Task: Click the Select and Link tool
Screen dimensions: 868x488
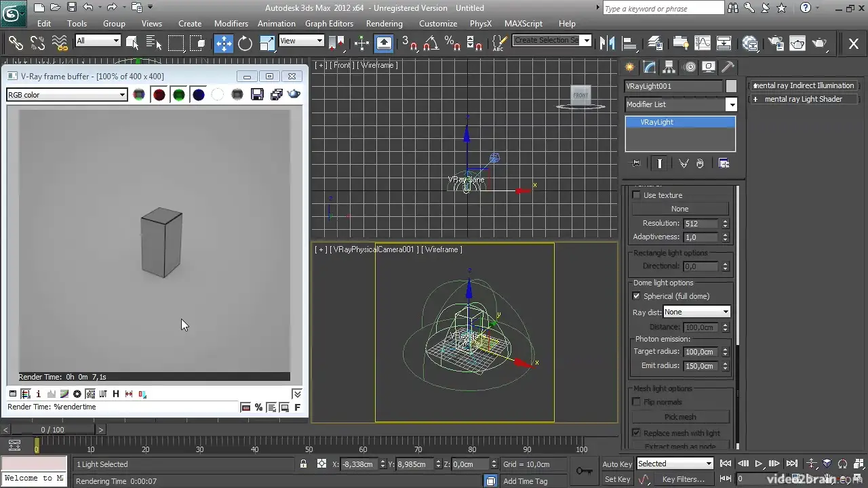Action: [x=16, y=43]
